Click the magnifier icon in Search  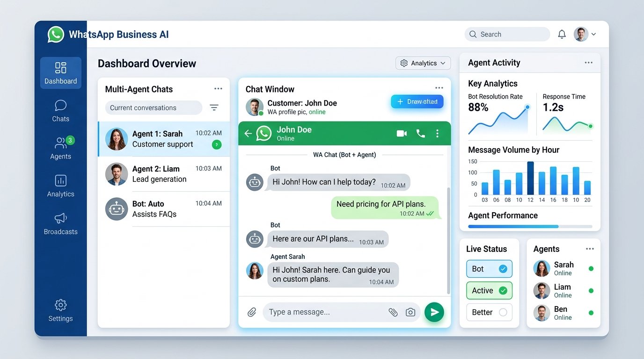(473, 34)
